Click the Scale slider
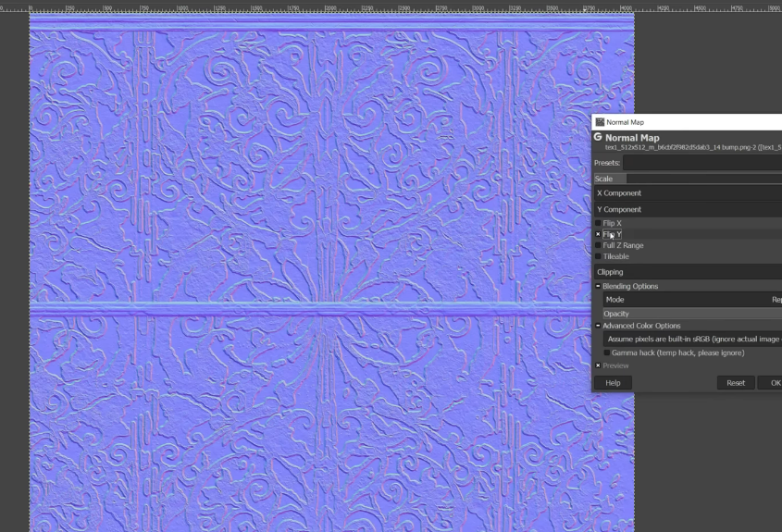Image resolution: width=782 pixels, height=532 pixels. click(x=688, y=179)
